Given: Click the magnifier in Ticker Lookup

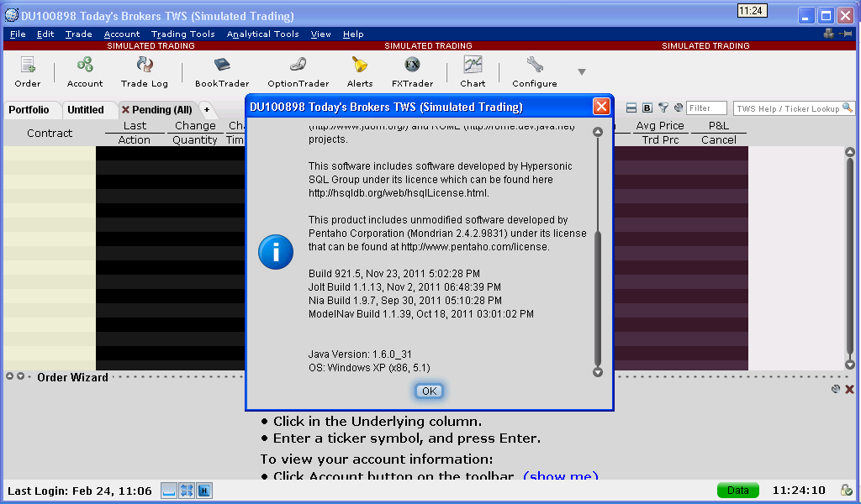Looking at the screenshot, I should 848,108.
